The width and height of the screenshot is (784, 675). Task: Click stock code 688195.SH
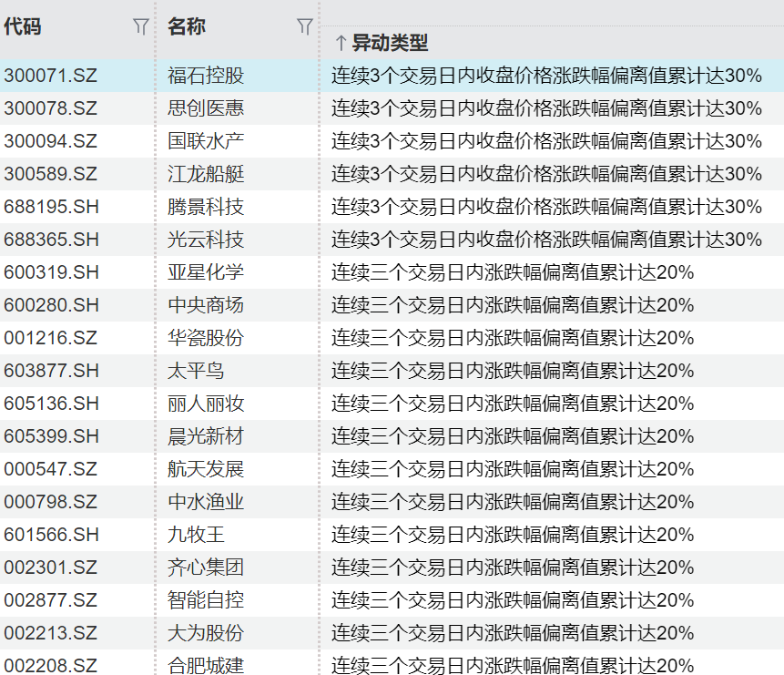[51, 207]
